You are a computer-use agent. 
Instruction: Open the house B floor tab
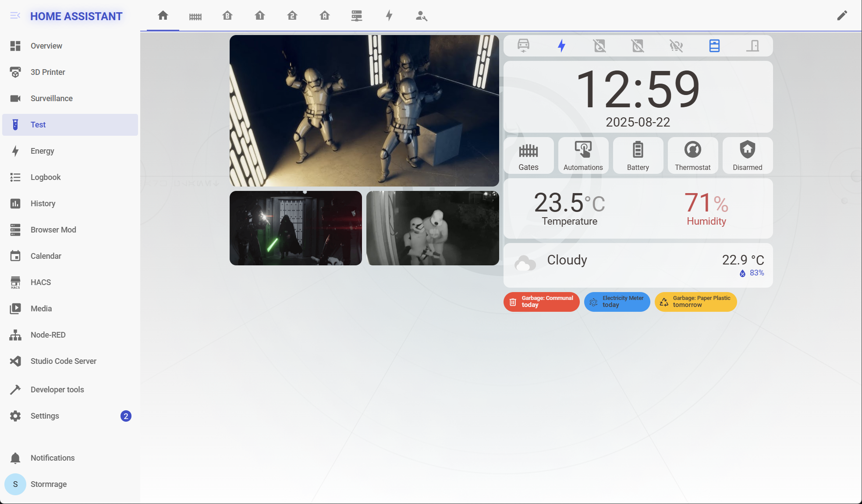coord(227,16)
